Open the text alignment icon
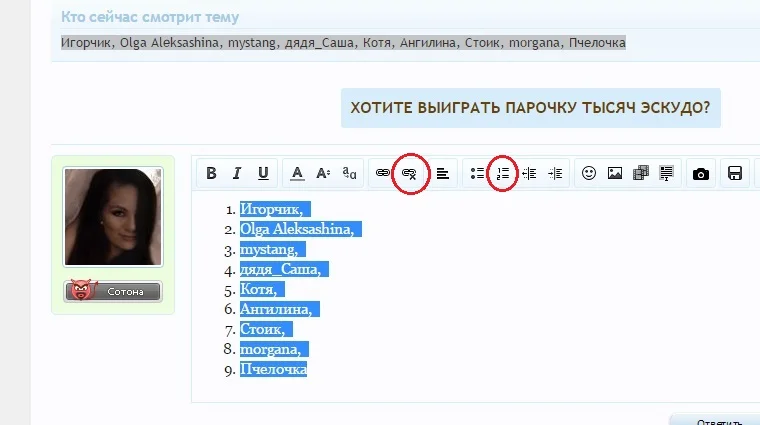 [x=443, y=173]
